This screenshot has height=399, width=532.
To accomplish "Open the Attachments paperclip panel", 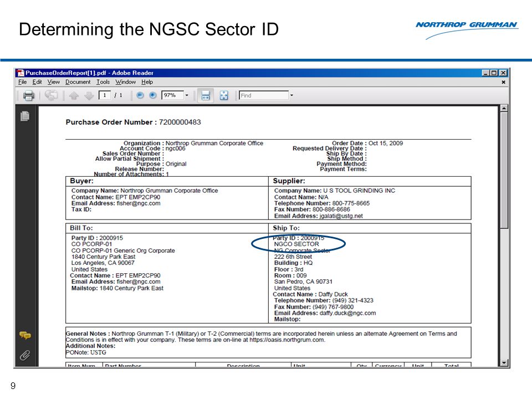I will (25, 355).
